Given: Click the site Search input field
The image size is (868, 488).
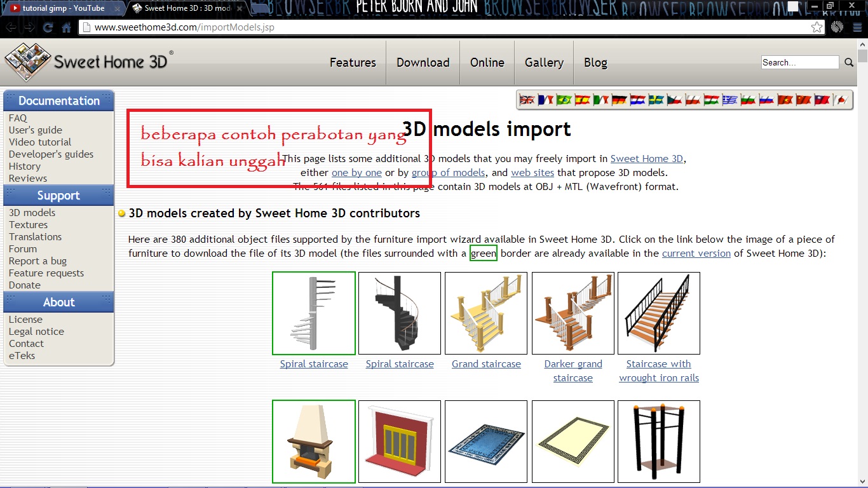Looking at the screenshot, I should tap(800, 62).
